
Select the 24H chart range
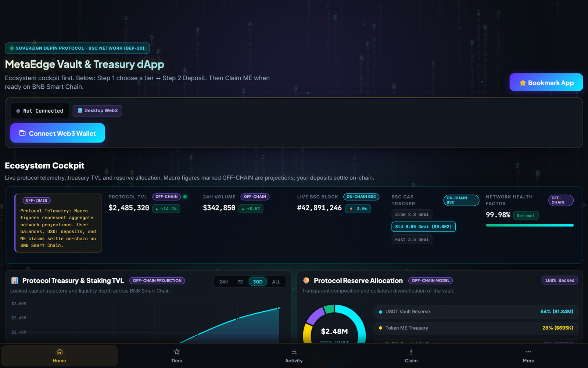pyautogui.click(x=224, y=282)
